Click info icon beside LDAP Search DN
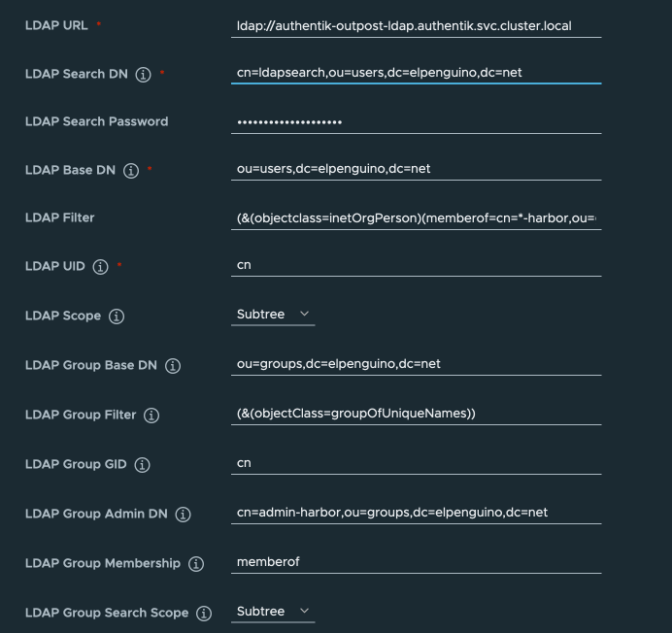This screenshot has width=672, height=633. tap(144, 75)
